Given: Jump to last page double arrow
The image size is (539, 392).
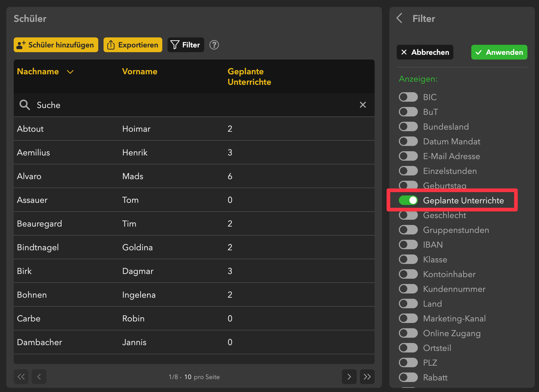Looking at the screenshot, I should (x=367, y=377).
